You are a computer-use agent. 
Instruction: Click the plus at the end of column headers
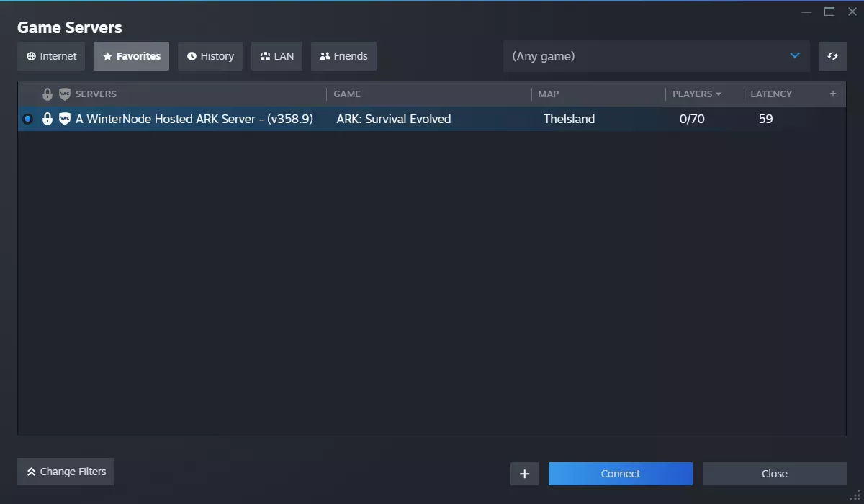click(x=832, y=94)
